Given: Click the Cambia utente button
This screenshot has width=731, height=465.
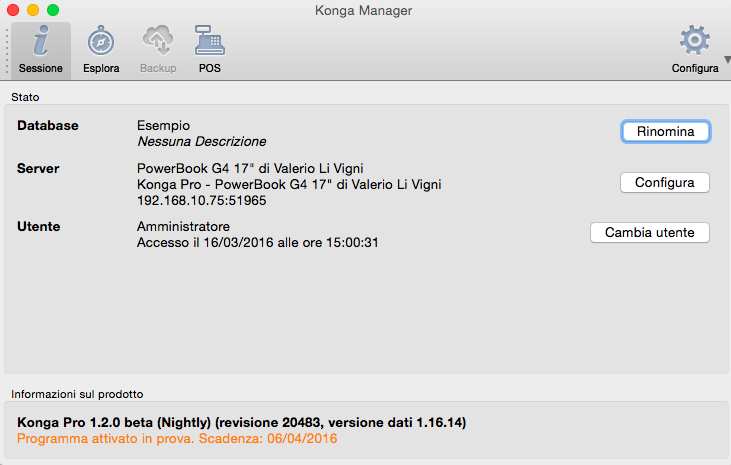Looking at the screenshot, I should [x=650, y=232].
